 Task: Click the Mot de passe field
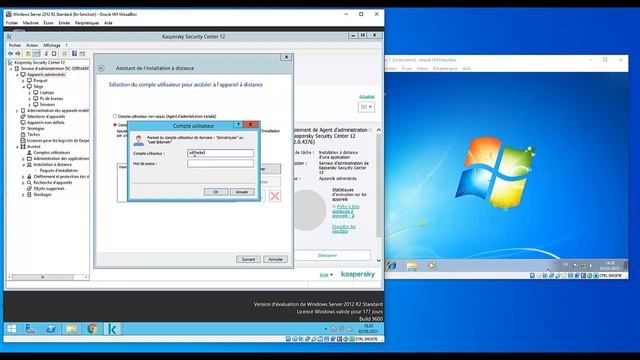tap(220, 164)
